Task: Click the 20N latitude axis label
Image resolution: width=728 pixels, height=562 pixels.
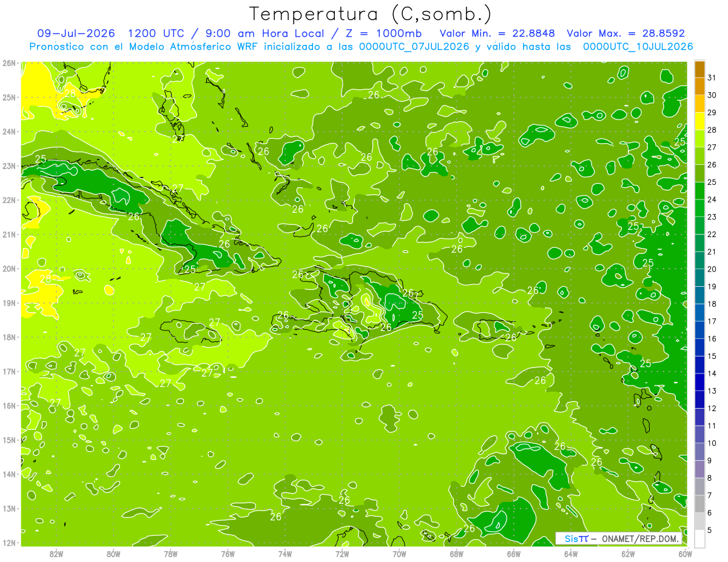Action: click(9, 269)
